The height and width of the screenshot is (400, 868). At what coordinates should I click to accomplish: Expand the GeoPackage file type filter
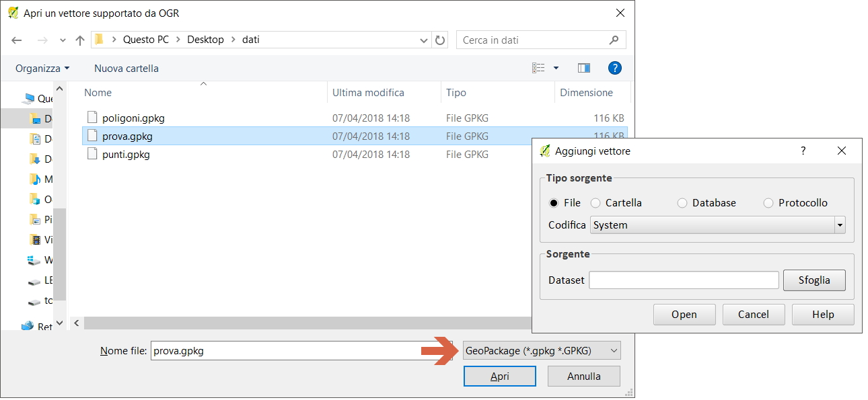click(x=542, y=351)
